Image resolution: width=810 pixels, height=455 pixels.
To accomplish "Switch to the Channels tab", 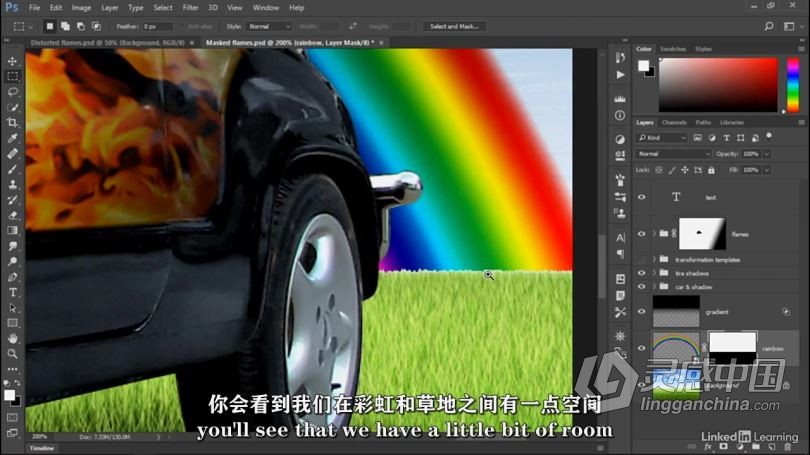I will 674,123.
